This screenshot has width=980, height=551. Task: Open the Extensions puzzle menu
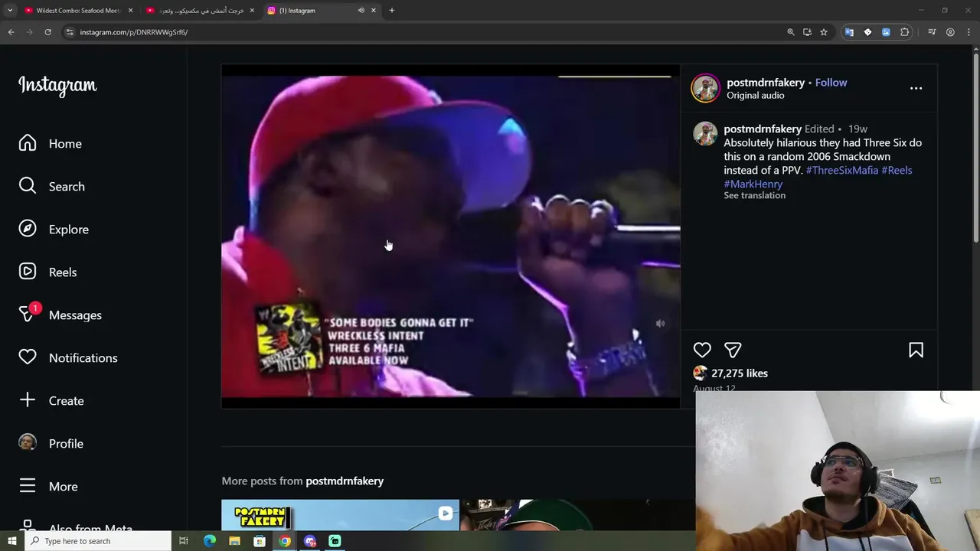point(904,32)
